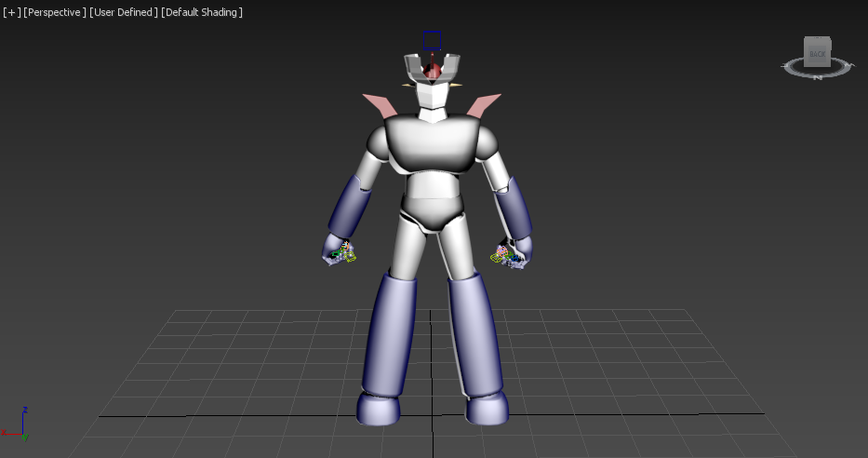Select the robot's head helper box
This screenshot has height=458, width=868.
(433, 40)
